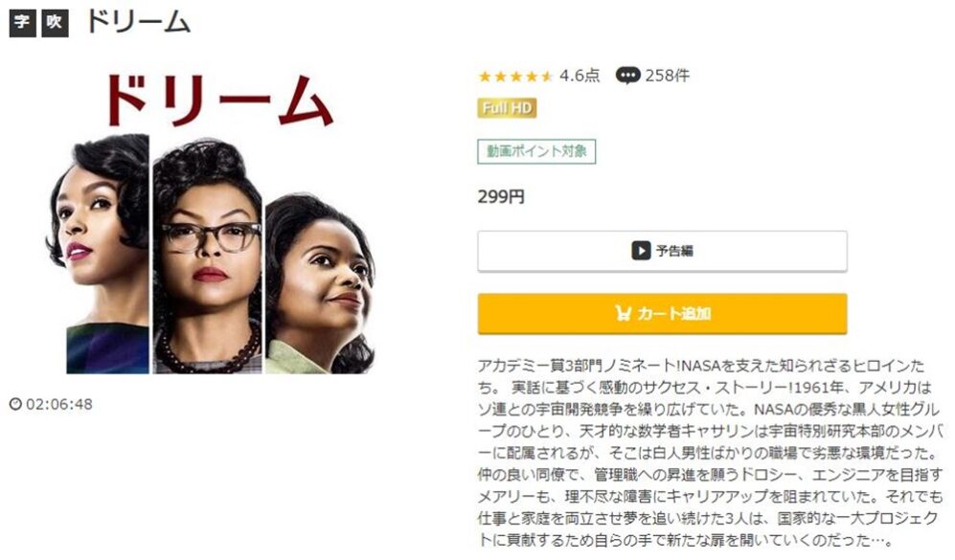Click the 動画ポイント対象 tag
This screenshot has width=955, height=560.
[x=536, y=151]
